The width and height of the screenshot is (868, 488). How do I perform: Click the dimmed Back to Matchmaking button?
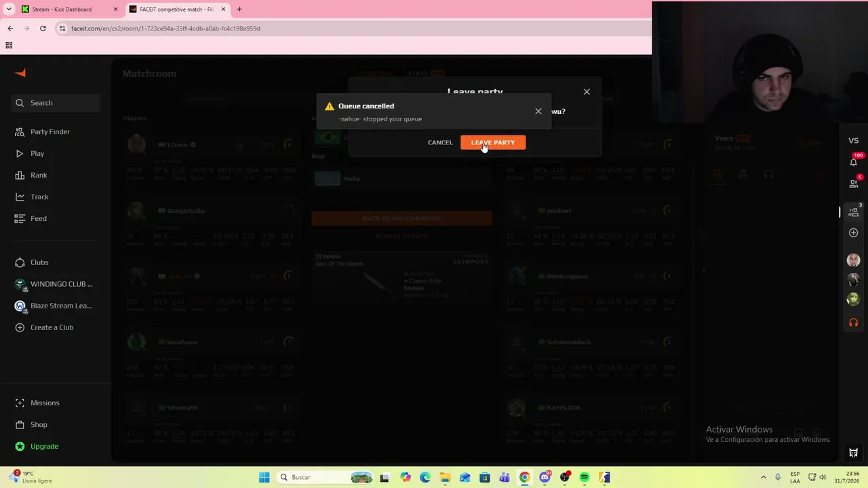[401, 218]
